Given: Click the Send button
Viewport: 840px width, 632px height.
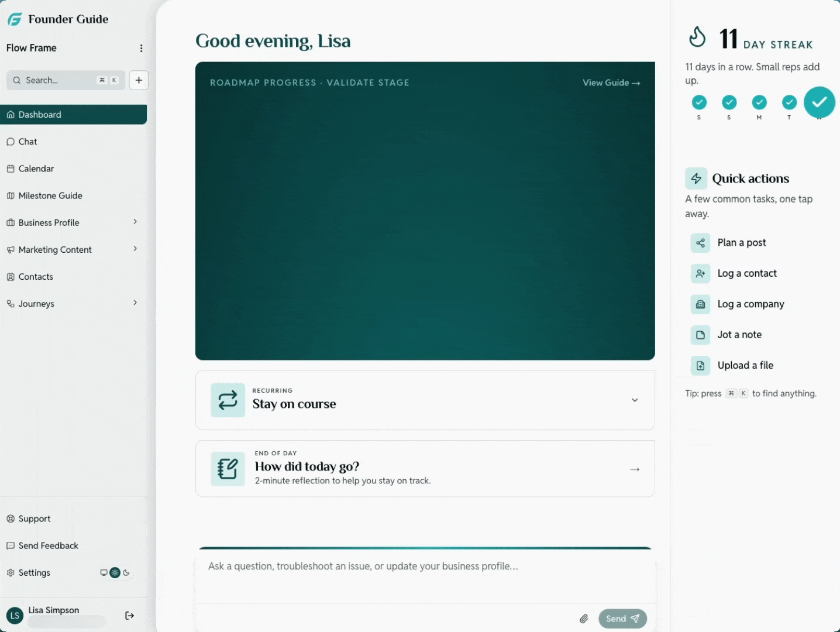Looking at the screenshot, I should 622,619.
